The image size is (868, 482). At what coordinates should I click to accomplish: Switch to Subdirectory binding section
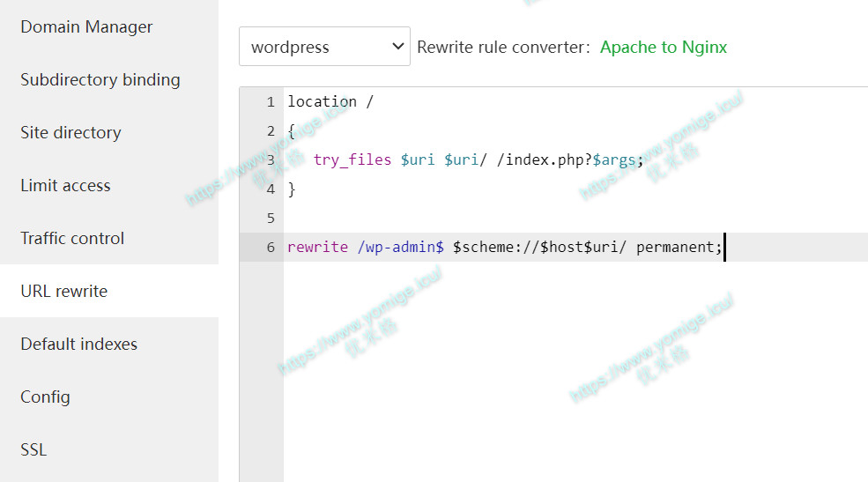coord(100,80)
